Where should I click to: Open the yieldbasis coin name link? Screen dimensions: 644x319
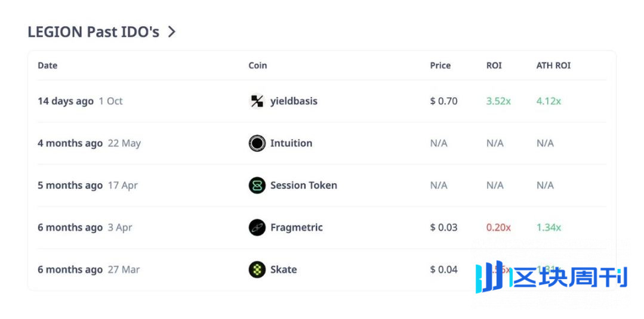[294, 101]
